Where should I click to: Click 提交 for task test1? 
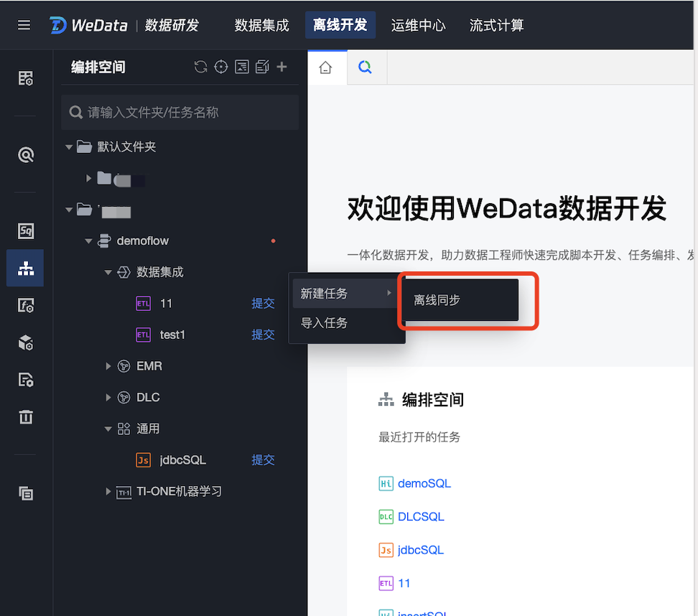(263, 335)
